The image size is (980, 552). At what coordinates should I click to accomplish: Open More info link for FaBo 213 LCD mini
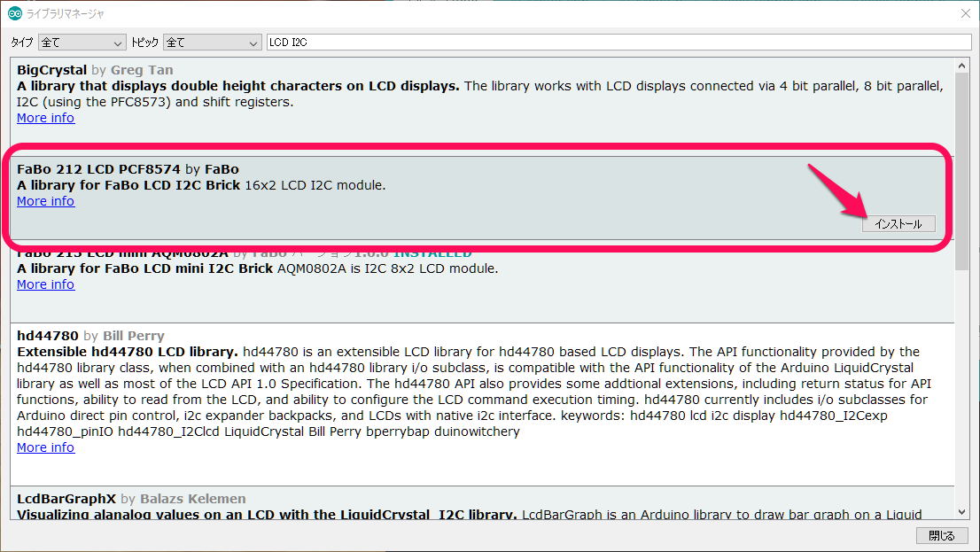pyautogui.click(x=45, y=284)
